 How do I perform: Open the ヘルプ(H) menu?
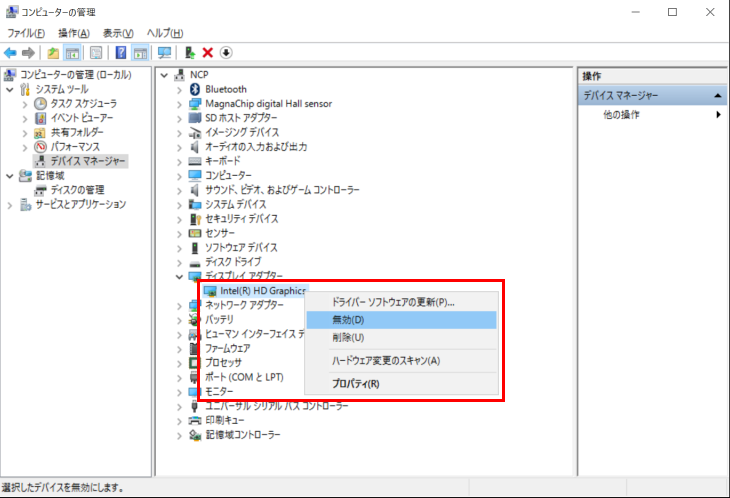[x=165, y=33]
